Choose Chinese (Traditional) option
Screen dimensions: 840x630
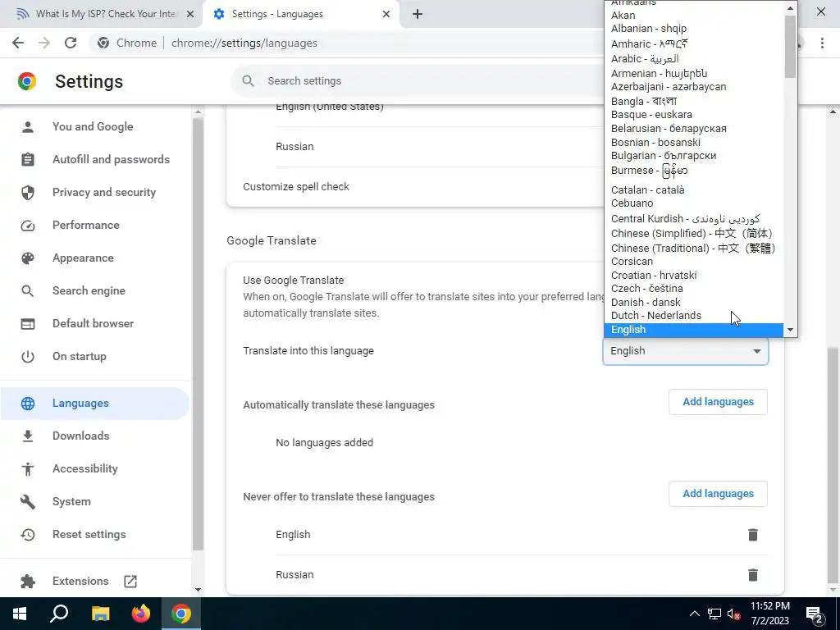694,248
